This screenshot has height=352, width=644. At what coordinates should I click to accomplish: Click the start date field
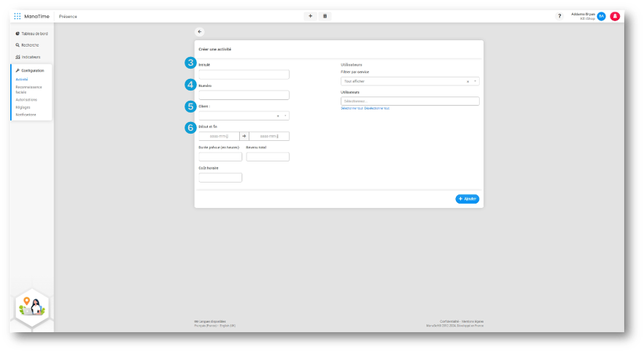219,136
